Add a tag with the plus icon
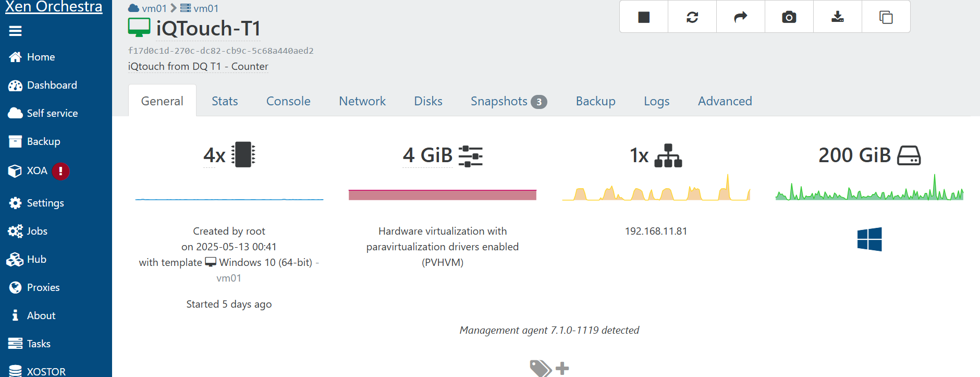The width and height of the screenshot is (980, 377). [562, 368]
